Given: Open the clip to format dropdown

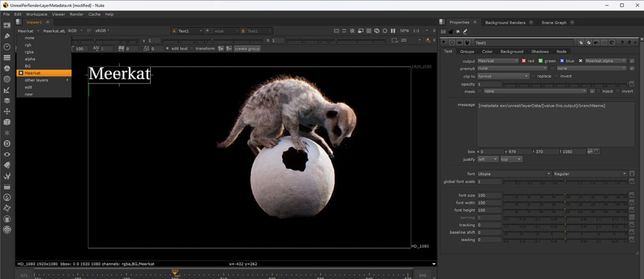Looking at the screenshot, I should 503,76.
